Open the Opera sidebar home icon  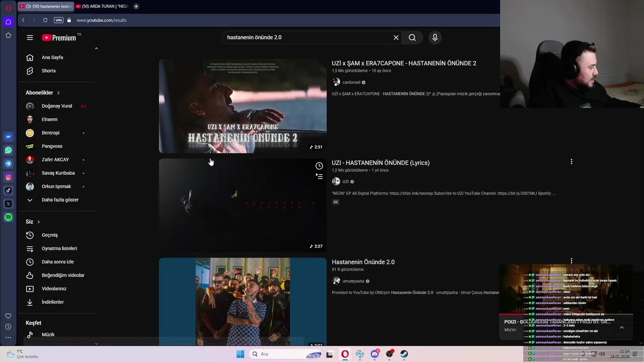pyautogui.click(x=9, y=22)
